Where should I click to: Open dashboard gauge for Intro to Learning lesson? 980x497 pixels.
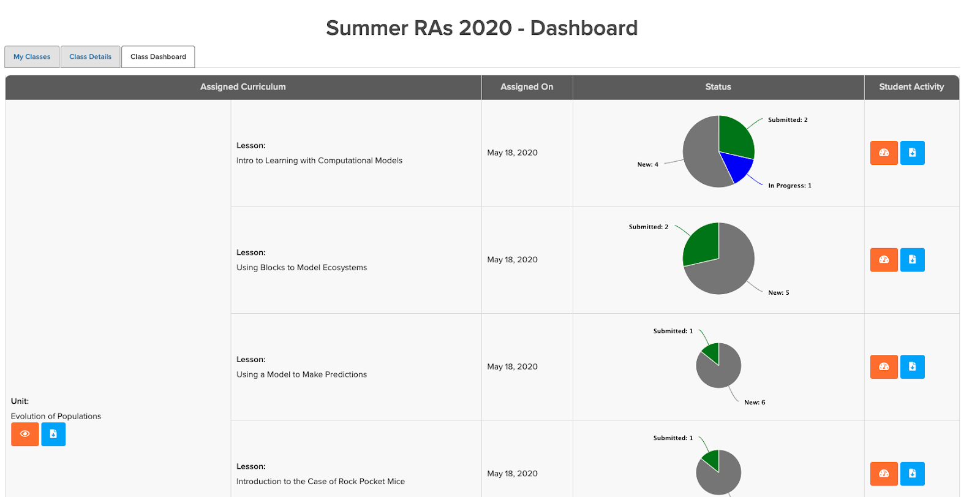pos(884,153)
